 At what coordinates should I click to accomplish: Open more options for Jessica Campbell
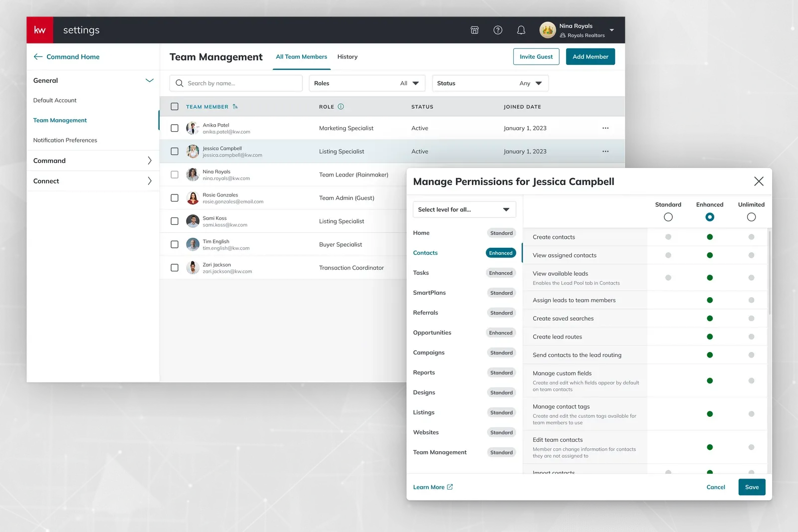pyautogui.click(x=605, y=152)
